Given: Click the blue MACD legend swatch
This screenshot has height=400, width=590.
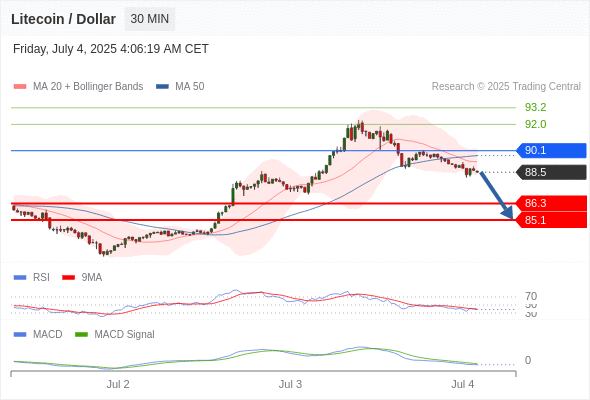Looking at the screenshot, I should coord(20,335).
